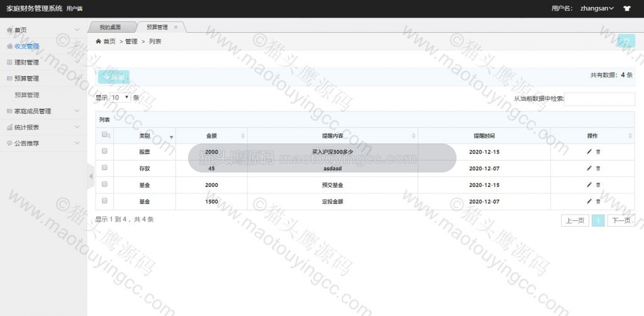The height and width of the screenshot is (316, 644).
Task: Edit the 定投金额 row using its pencil icon
Action: (x=589, y=201)
